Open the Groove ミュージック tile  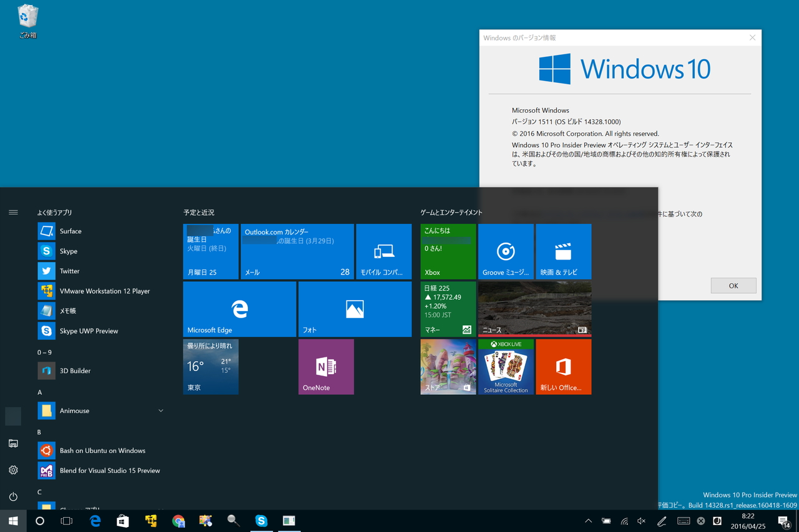[x=506, y=251]
